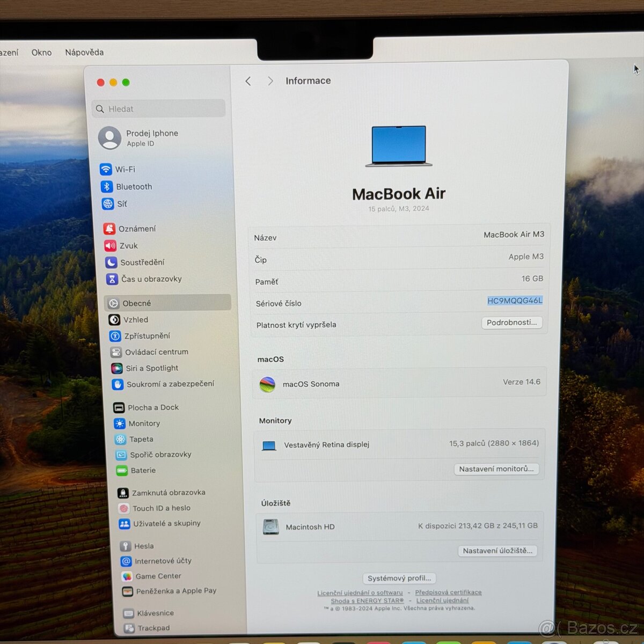The image size is (644, 644).
Task: Click the Nastavení monitorů… button
Action: [x=496, y=469]
